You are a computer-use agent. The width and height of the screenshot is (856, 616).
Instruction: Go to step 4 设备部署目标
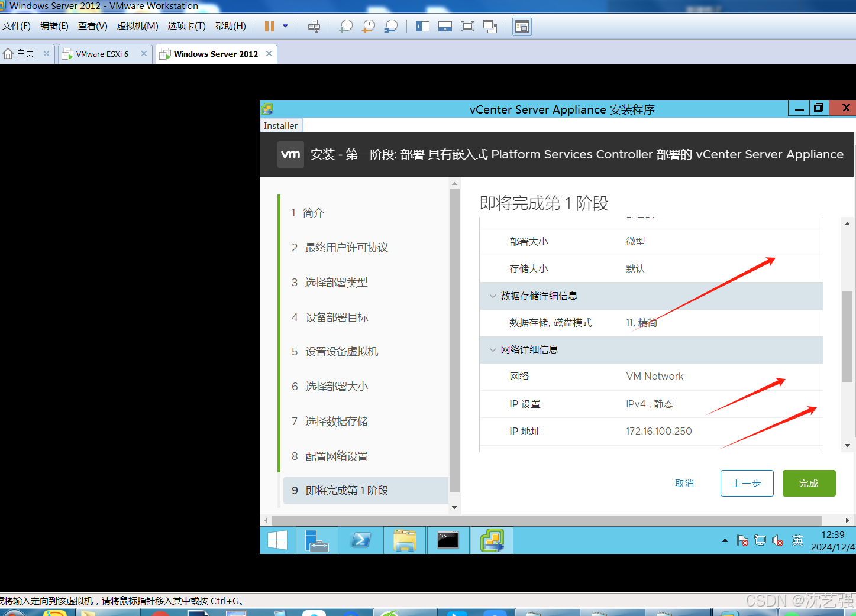click(x=330, y=317)
